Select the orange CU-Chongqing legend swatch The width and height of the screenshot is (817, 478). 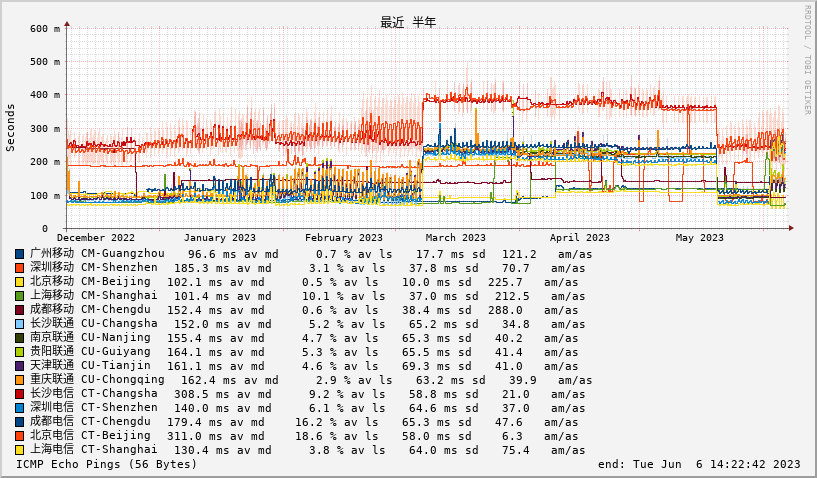(x=20, y=380)
